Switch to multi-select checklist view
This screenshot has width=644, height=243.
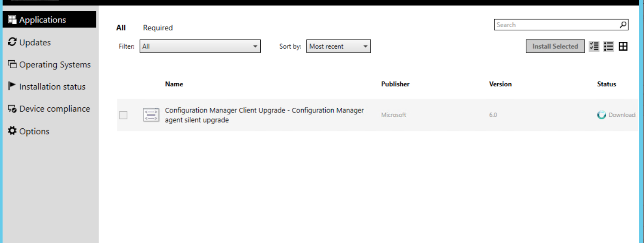tap(594, 46)
